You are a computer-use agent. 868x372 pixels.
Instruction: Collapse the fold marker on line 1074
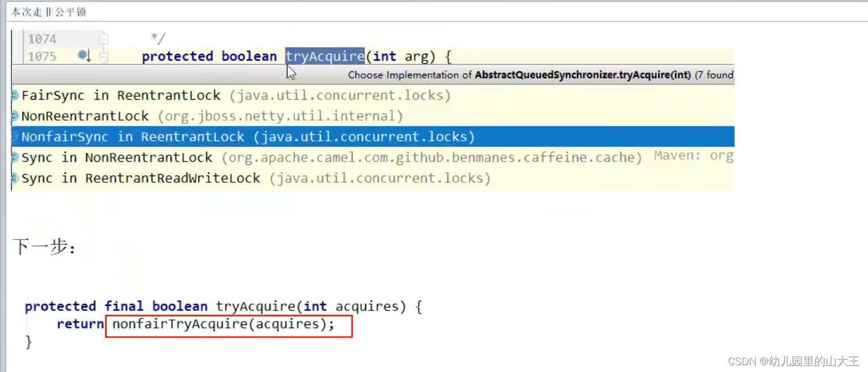[x=104, y=39]
